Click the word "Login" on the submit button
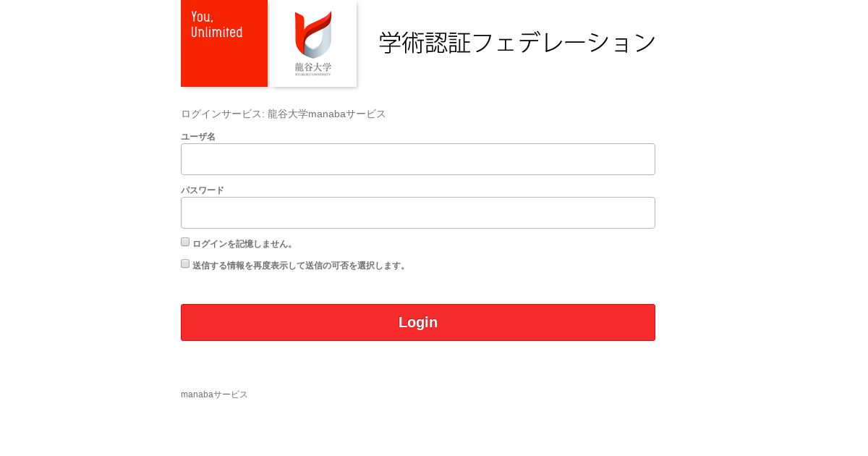 click(418, 322)
